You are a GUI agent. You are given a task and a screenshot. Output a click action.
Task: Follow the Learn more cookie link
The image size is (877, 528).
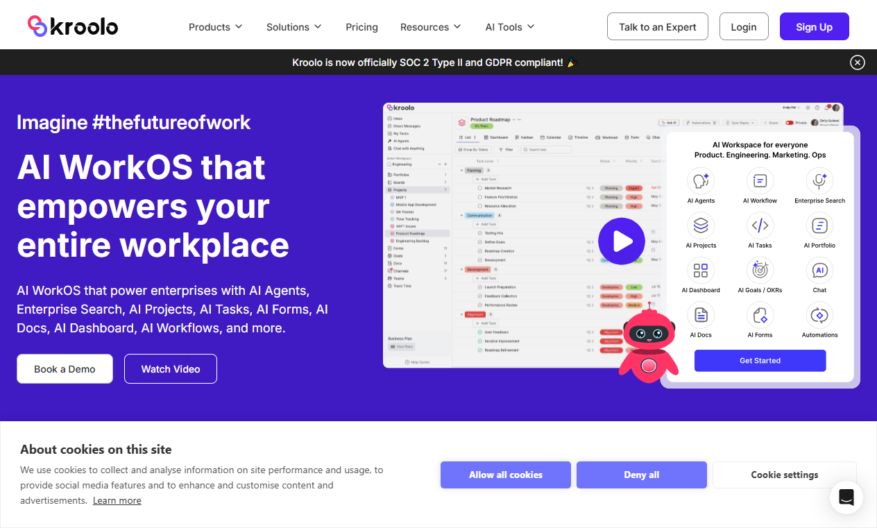coord(117,501)
